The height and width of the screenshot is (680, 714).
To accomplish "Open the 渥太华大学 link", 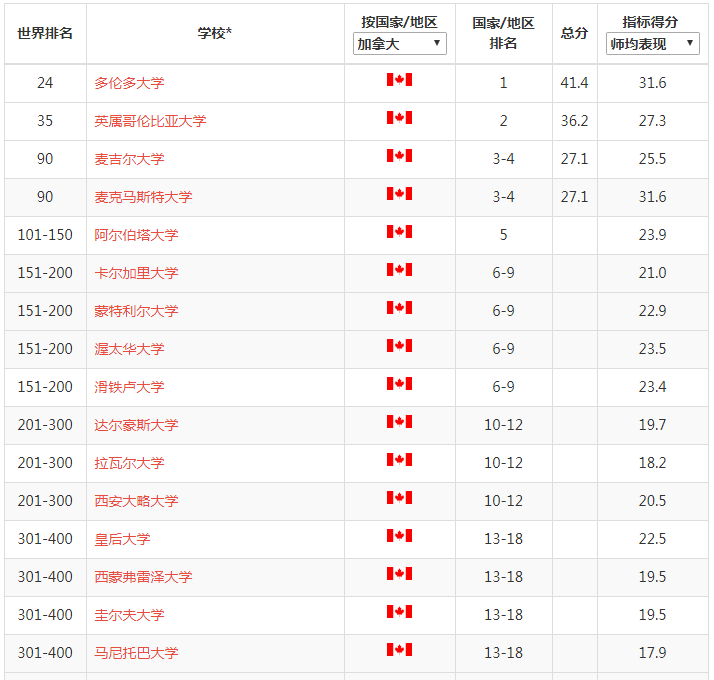I will [x=129, y=349].
